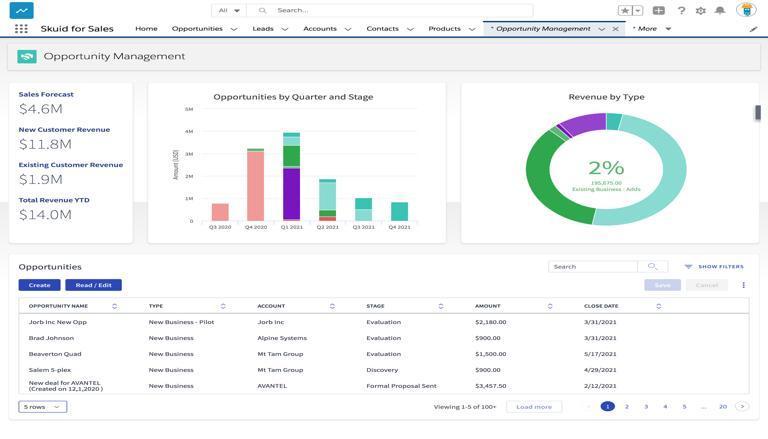Open the notifications bell icon
This screenshot has width=768, height=439.
click(720, 10)
